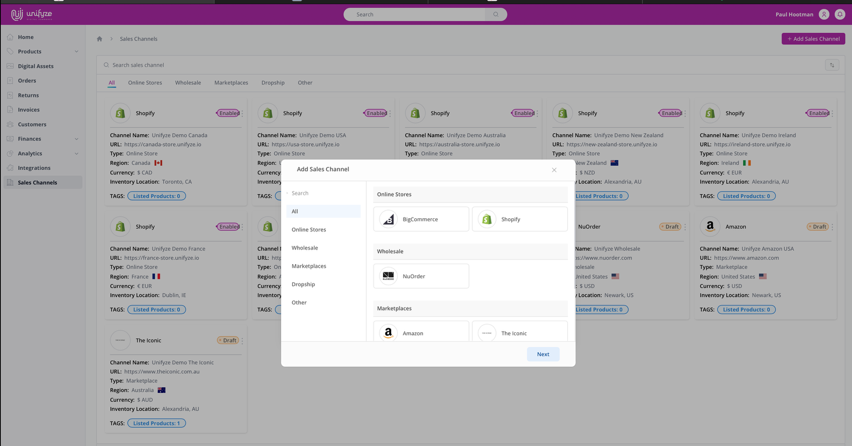Expand the Finances menu chevron
The height and width of the screenshot is (446, 852).
76,139
